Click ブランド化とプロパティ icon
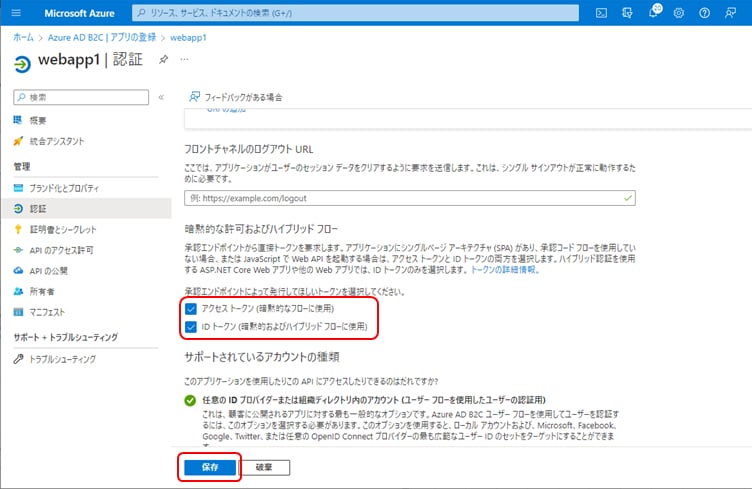This screenshot has width=752, height=489. pos(18,187)
